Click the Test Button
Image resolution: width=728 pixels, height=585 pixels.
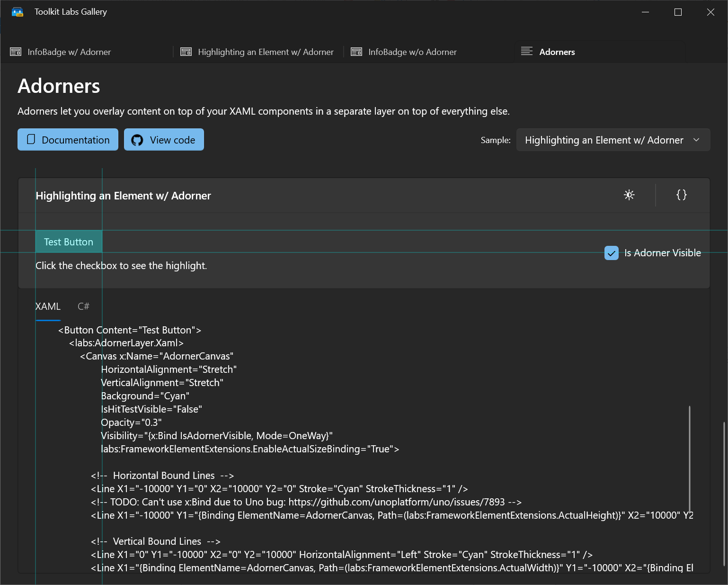coord(69,242)
